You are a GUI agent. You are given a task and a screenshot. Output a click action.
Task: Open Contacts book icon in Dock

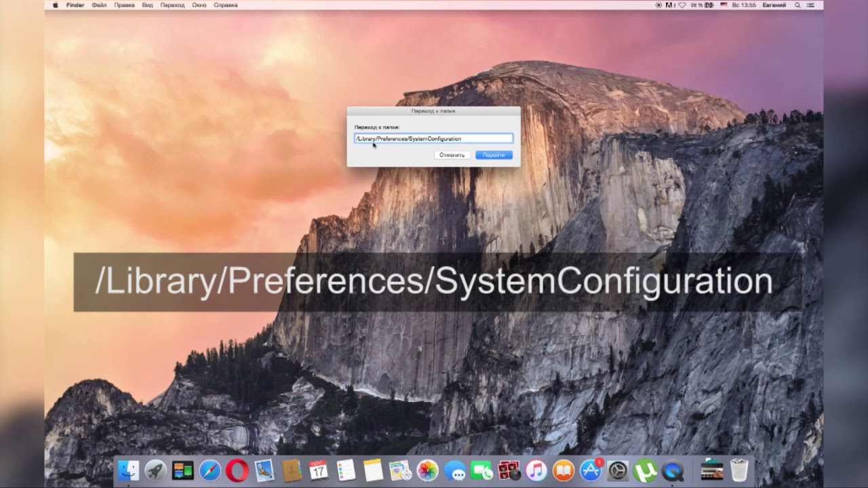(x=292, y=470)
